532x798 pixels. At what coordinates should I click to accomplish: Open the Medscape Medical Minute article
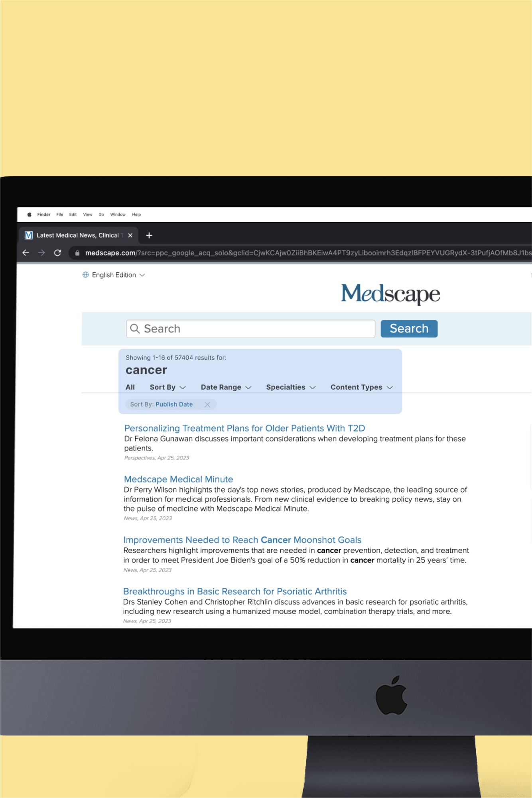178,479
